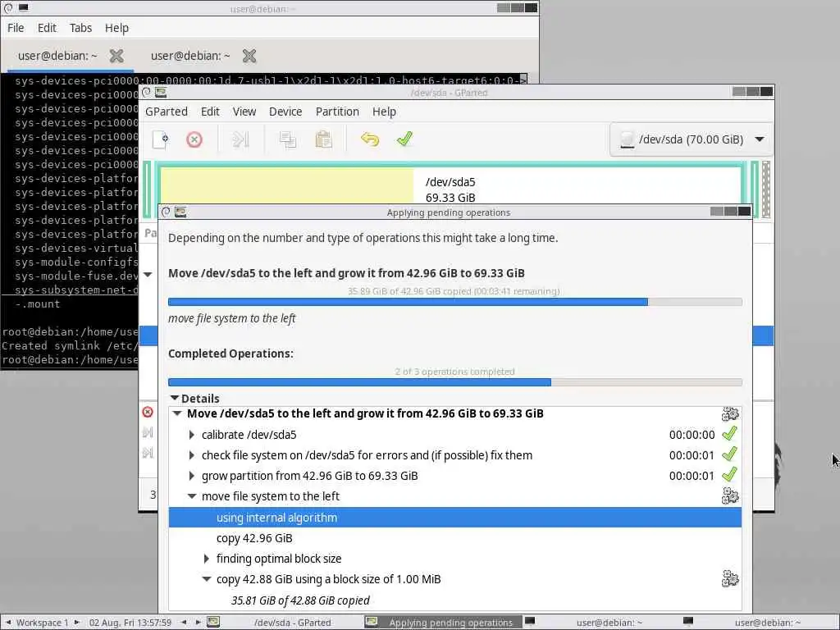
Task: Click the Paste partition toolbar icon
Action: (323, 139)
